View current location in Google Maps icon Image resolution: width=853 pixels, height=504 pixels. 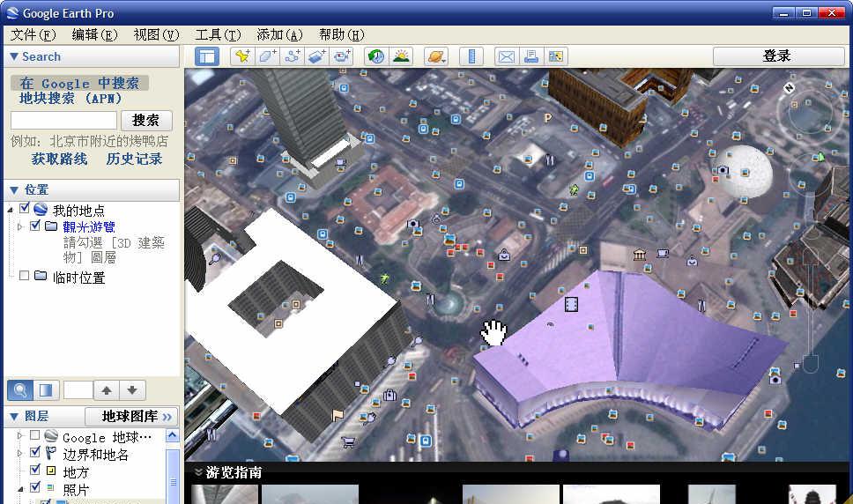click(555, 56)
